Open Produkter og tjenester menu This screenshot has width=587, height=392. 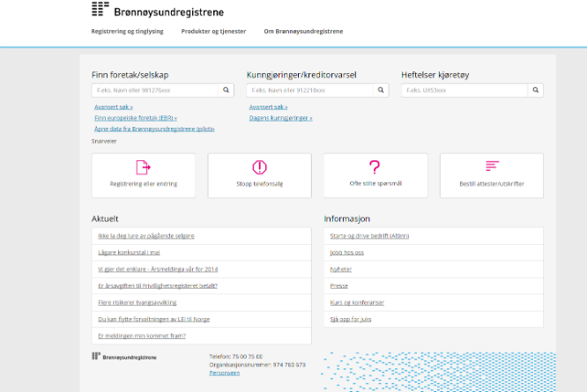coord(213,32)
